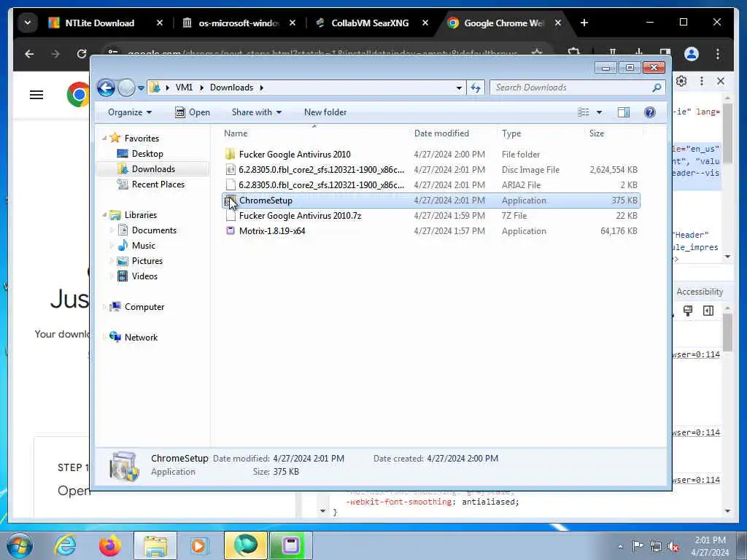
Task: Change view using the view icon
Action: (584, 112)
